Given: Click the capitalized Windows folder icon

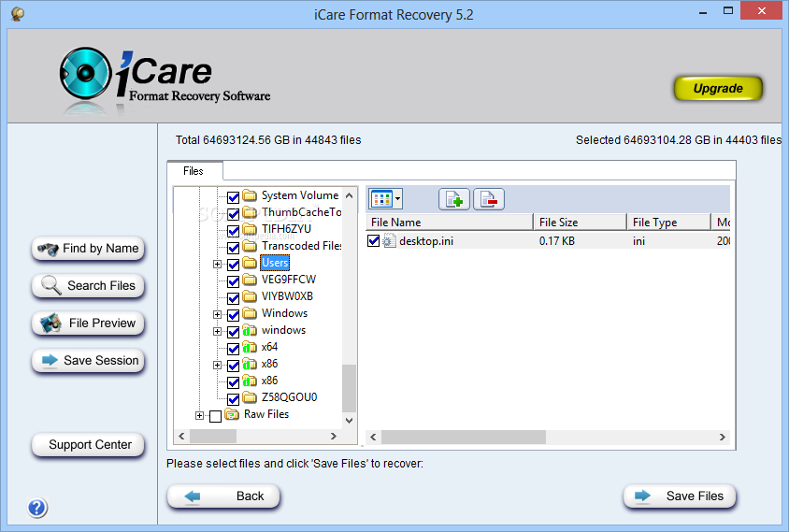Looking at the screenshot, I should coord(249,312).
